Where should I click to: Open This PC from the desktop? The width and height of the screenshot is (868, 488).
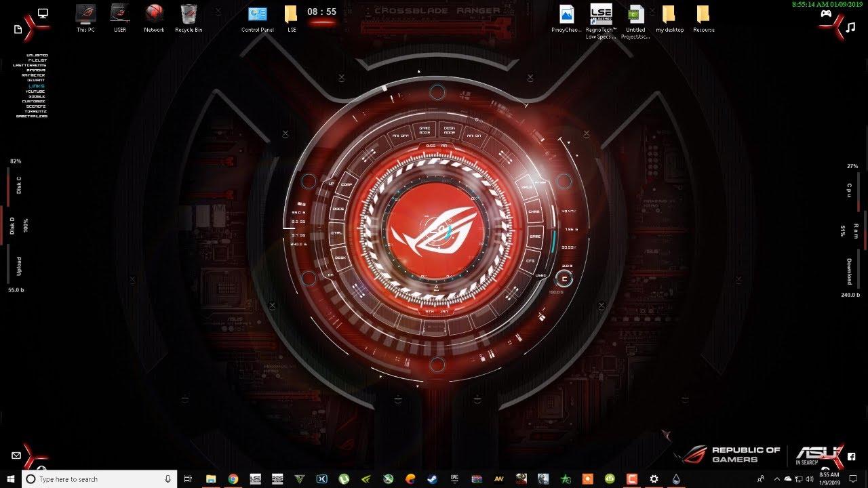click(x=85, y=15)
